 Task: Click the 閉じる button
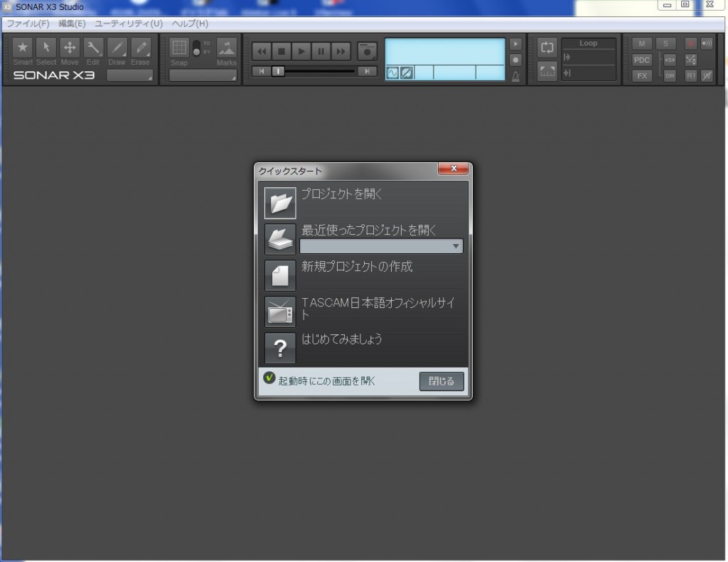click(441, 381)
